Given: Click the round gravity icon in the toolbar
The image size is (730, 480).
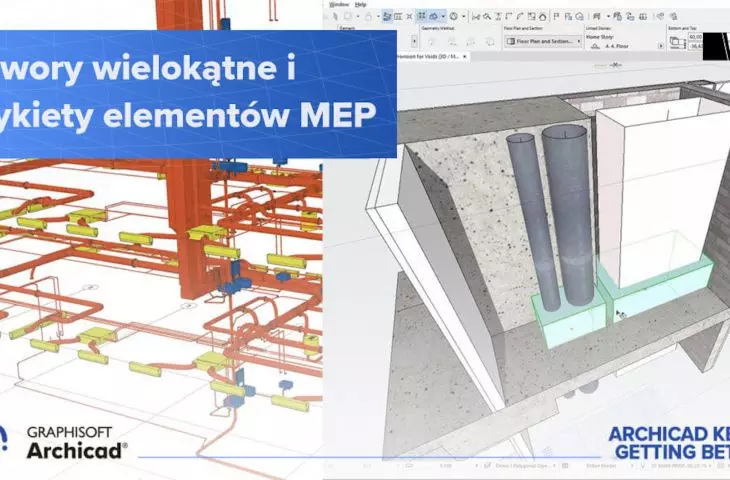Looking at the screenshot, I should point(453,16).
